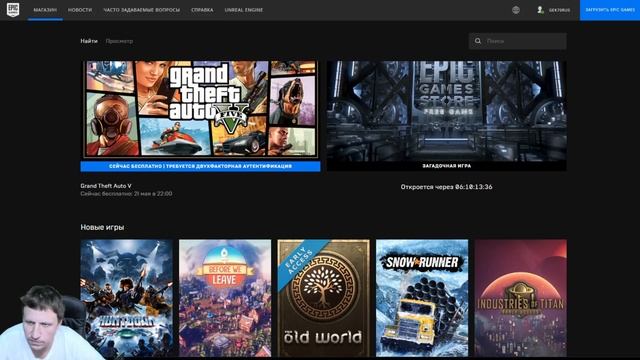Open the Справка menu item
Screen dimensions: 640x360
(x=202, y=10)
